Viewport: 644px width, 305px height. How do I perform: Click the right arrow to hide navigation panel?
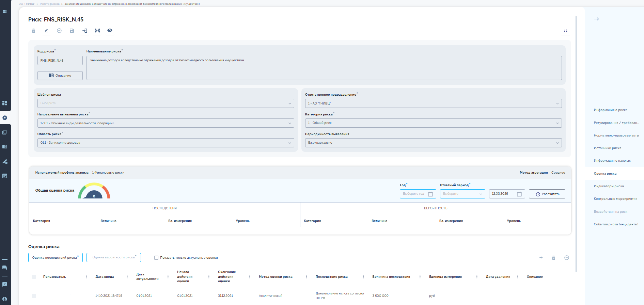[596, 19]
